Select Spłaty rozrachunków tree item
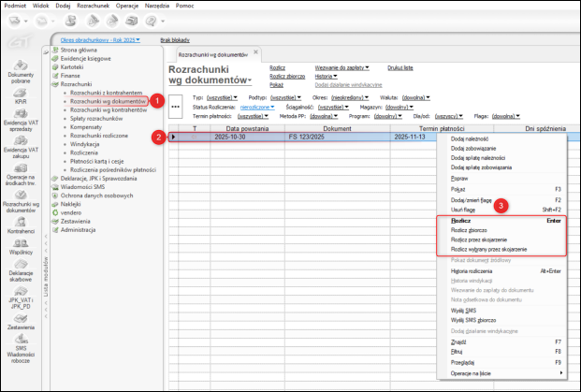This screenshot has width=581, height=392. (96, 119)
